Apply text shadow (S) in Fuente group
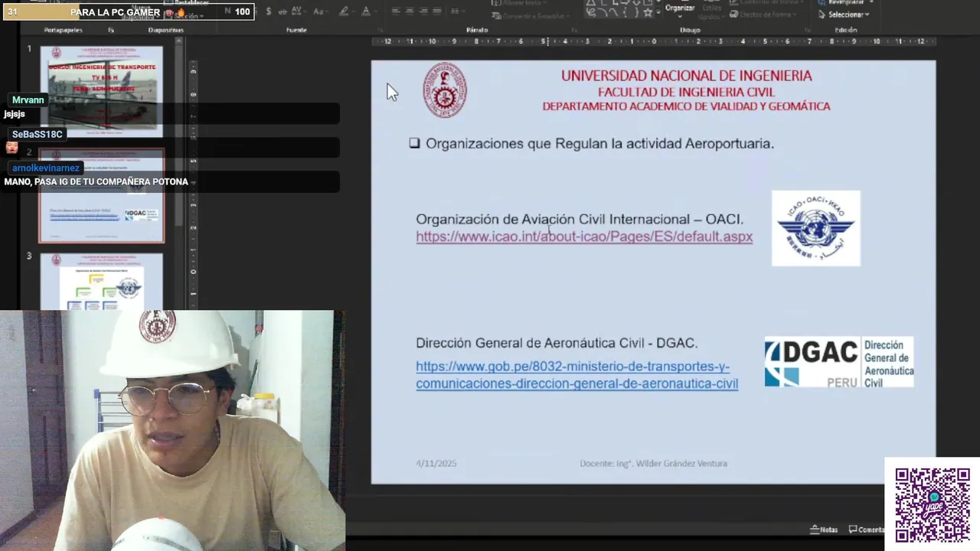The width and height of the screenshot is (980, 551). tap(269, 11)
